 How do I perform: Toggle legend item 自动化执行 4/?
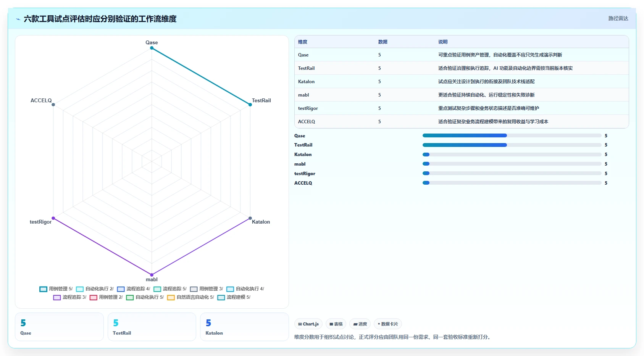coord(245,289)
